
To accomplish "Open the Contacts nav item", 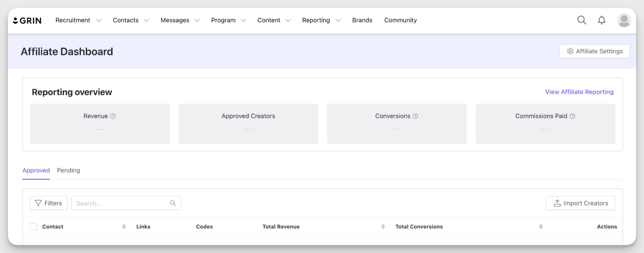I will (126, 20).
